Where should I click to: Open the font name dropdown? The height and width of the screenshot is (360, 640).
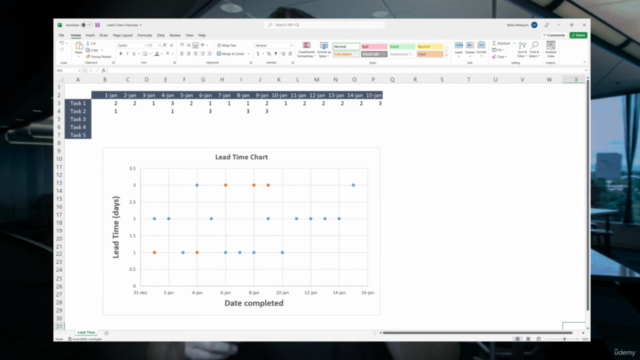tap(145, 45)
